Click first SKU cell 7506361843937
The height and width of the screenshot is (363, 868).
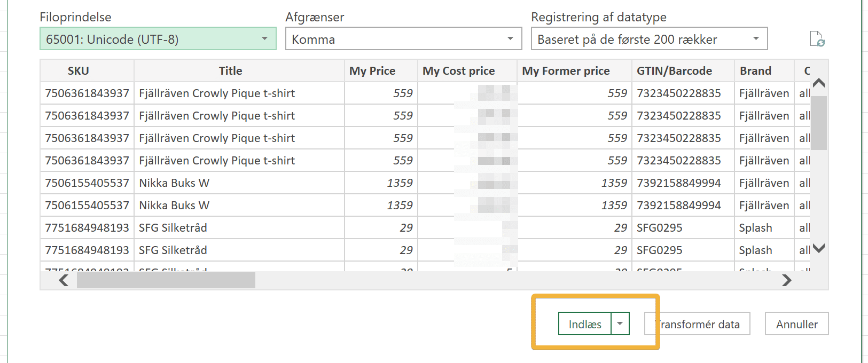[x=87, y=93]
